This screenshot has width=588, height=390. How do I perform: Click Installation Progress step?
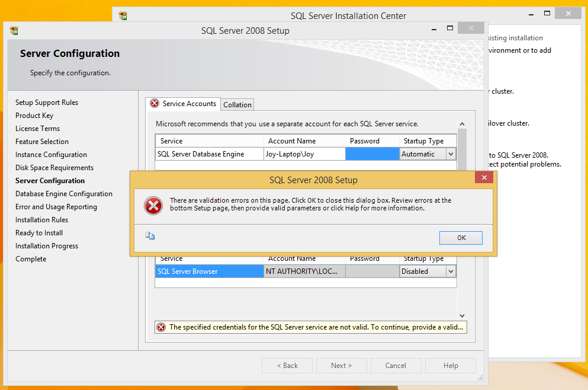[47, 246]
